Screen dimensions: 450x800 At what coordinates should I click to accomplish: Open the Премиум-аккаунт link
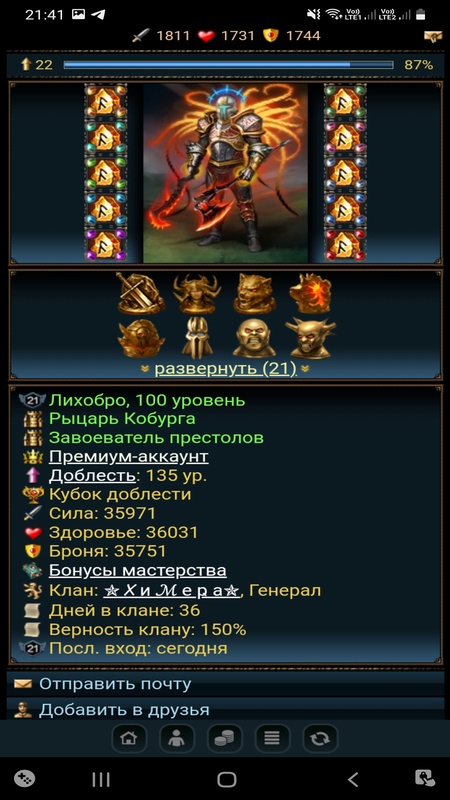coord(129,456)
